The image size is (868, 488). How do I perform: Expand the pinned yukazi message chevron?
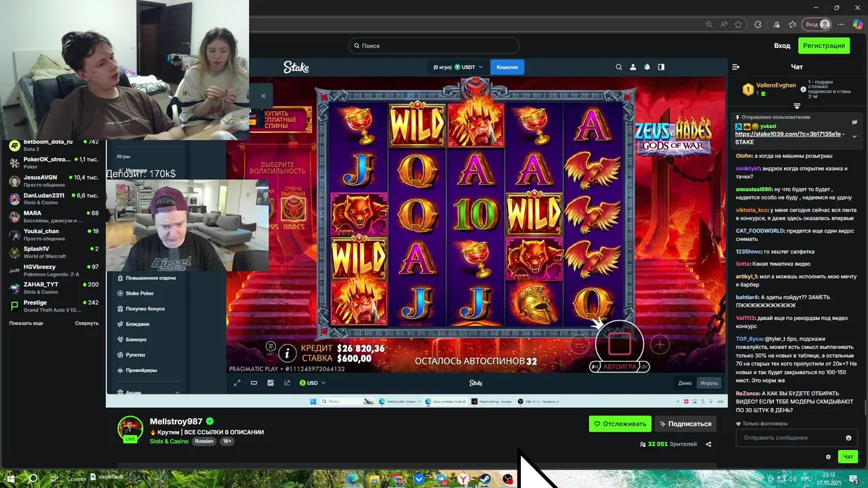(x=854, y=136)
